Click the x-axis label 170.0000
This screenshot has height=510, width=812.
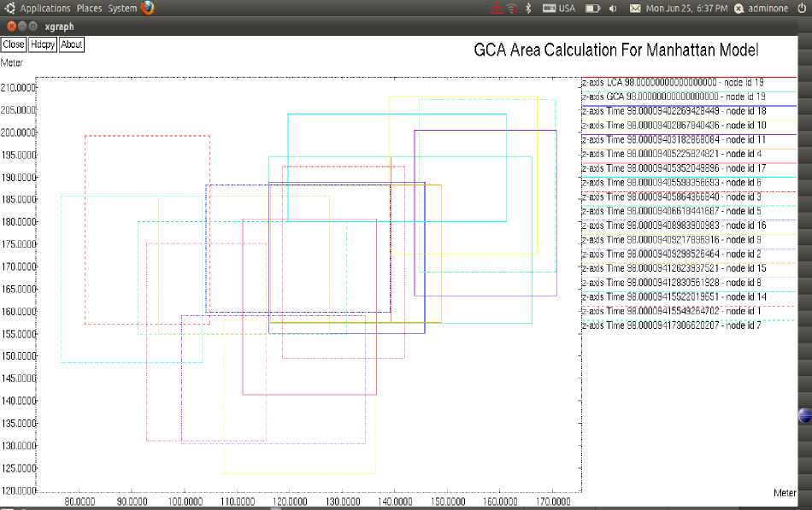tap(552, 501)
